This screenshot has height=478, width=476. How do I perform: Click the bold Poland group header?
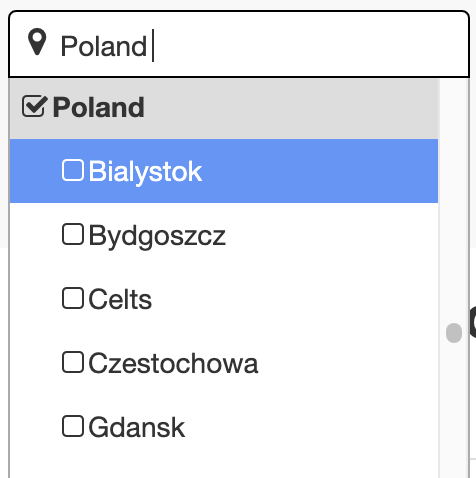pyautogui.click(x=98, y=107)
